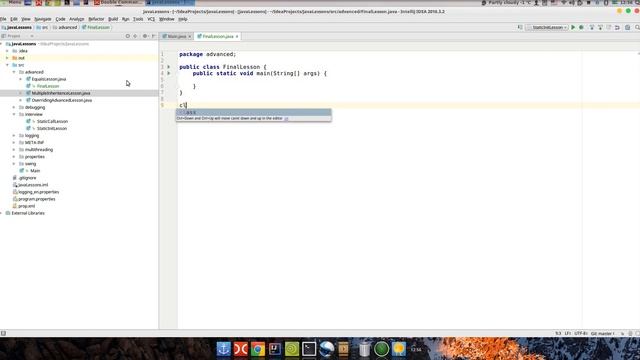
Task: Select program.properties file in project tree
Action: tap(36, 199)
